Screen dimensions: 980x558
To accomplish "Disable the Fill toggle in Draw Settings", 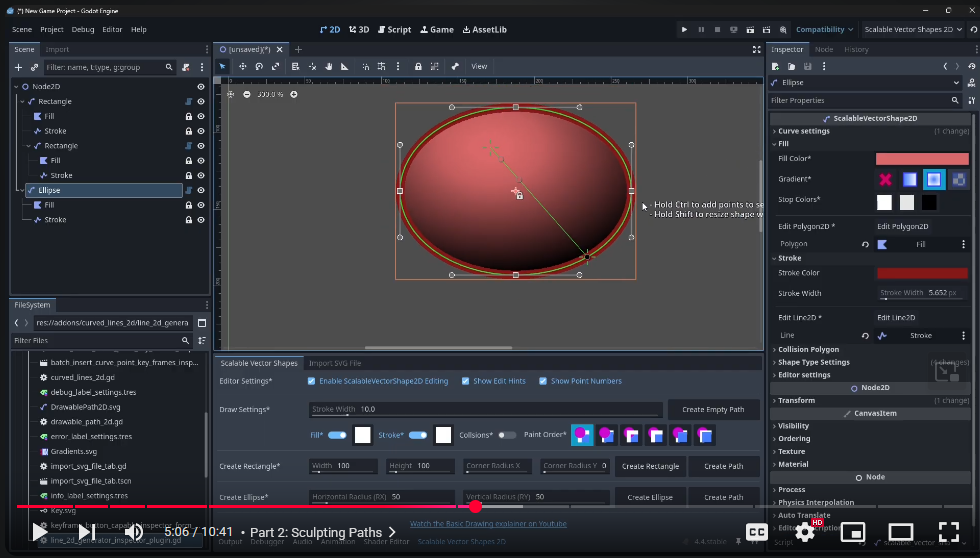I will coord(338,435).
